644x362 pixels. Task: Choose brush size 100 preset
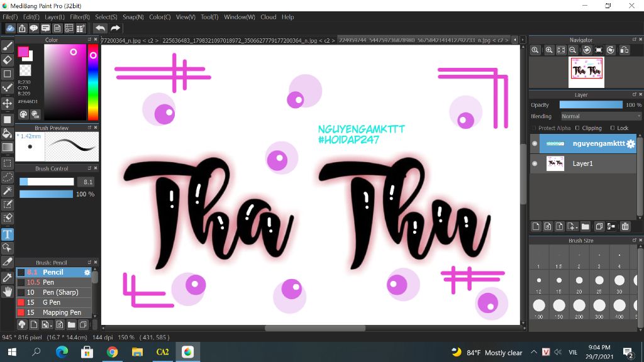[539, 305]
